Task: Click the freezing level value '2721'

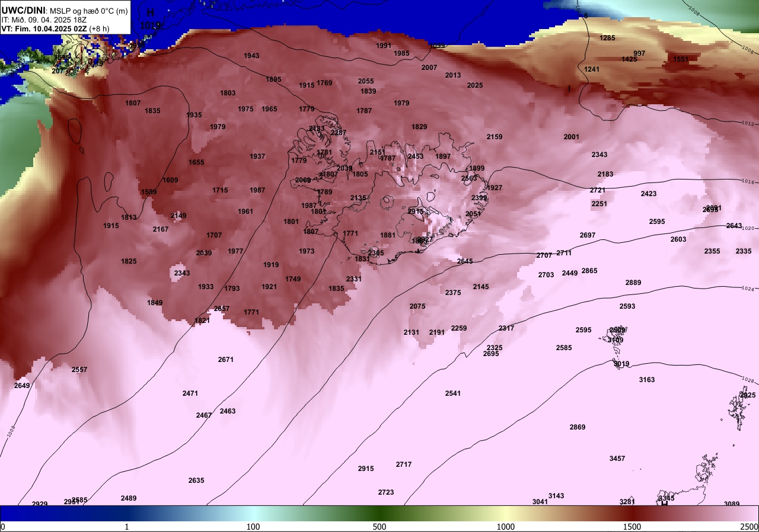Action: click(x=598, y=190)
